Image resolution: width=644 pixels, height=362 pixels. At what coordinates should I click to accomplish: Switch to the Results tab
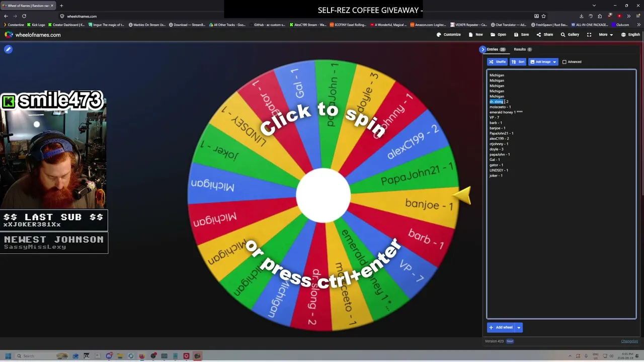click(522, 49)
